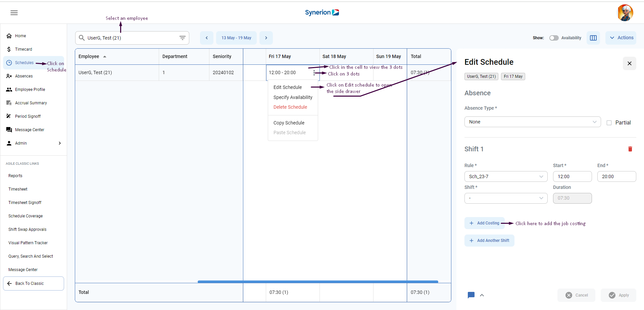Click the Sat 18 May header

(346, 57)
